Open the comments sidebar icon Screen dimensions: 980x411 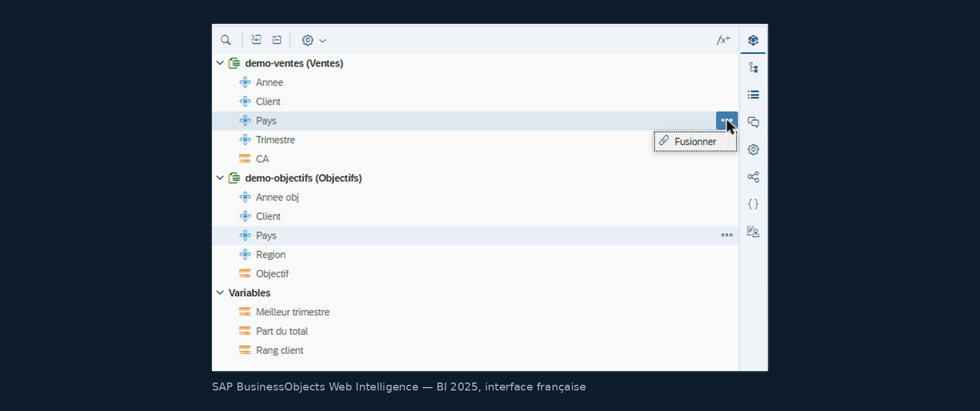pyautogui.click(x=753, y=122)
